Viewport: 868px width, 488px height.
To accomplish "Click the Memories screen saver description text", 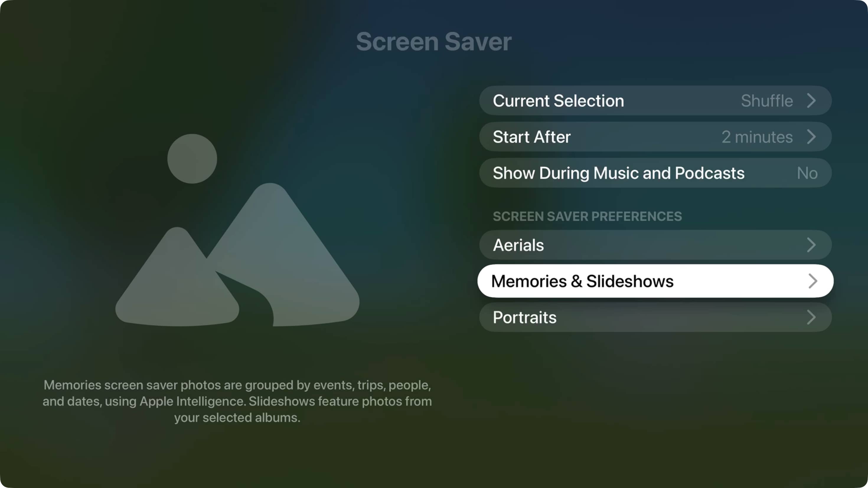I will [237, 401].
